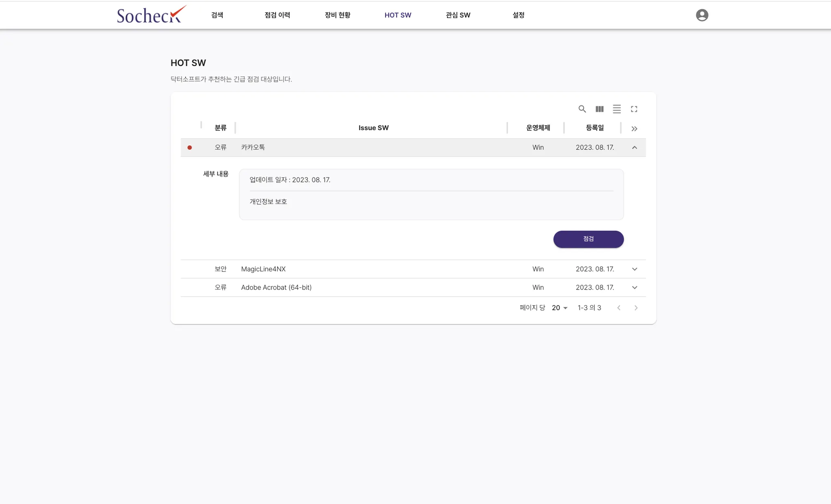This screenshot has height=504, width=831.
Task: Open the table search icon
Action: click(582, 109)
